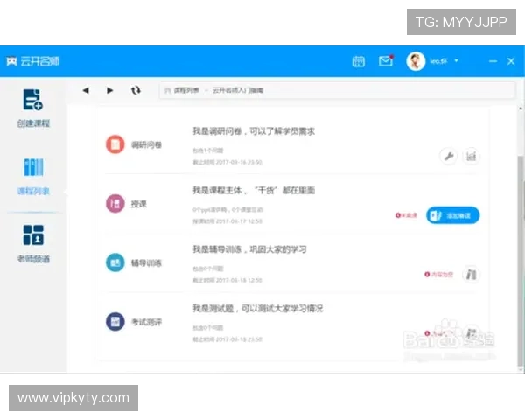Expand the leo user dropdown arrow
Screen dimensions: 525x420
click(456, 61)
